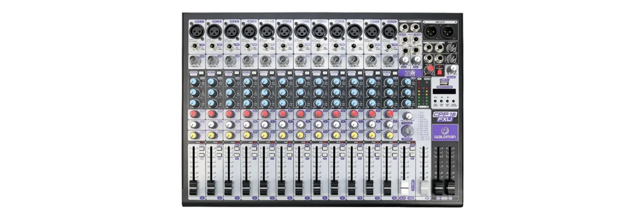
Task: Click the grey FX return fader
Action: 424,188
